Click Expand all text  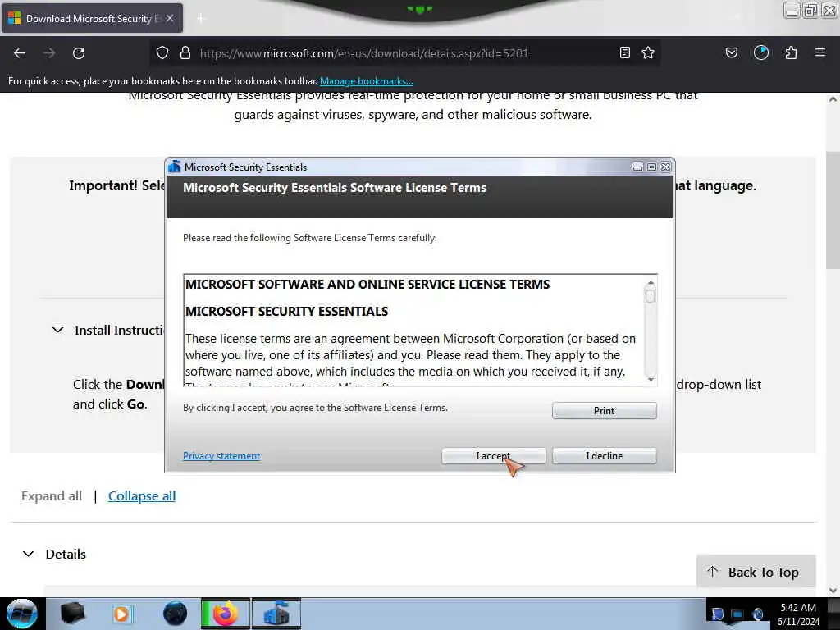point(52,496)
